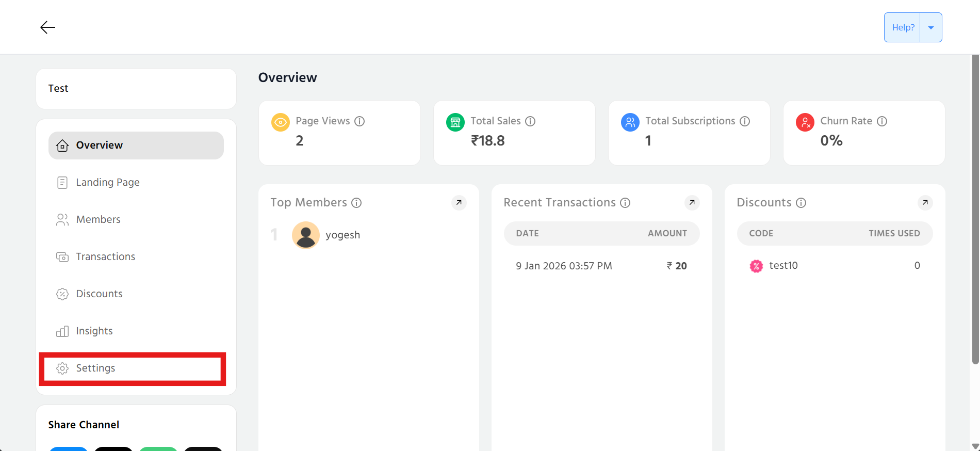980x451 pixels.
Task: Select the test10 discount code row
Action: [834, 266]
